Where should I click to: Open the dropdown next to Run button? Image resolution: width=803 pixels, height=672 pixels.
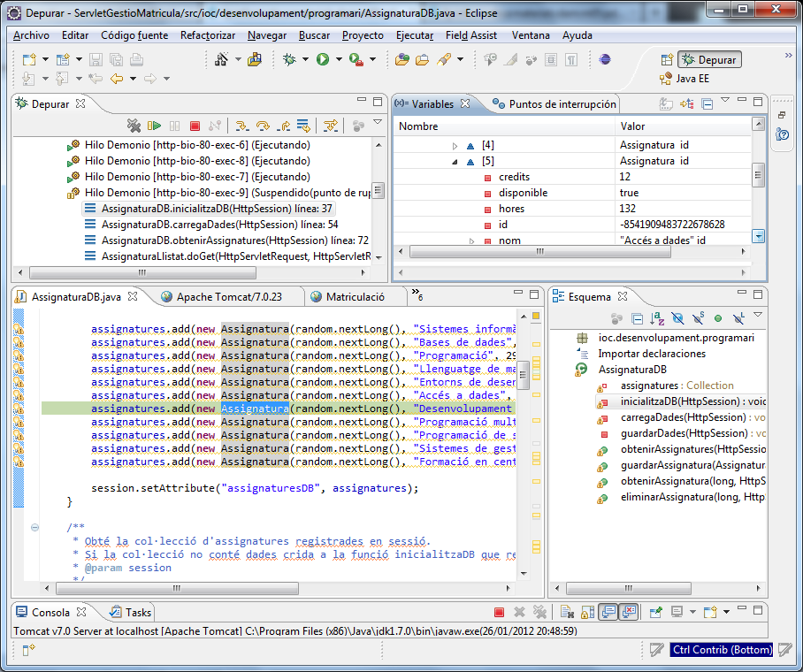click(x=339, y=60)
